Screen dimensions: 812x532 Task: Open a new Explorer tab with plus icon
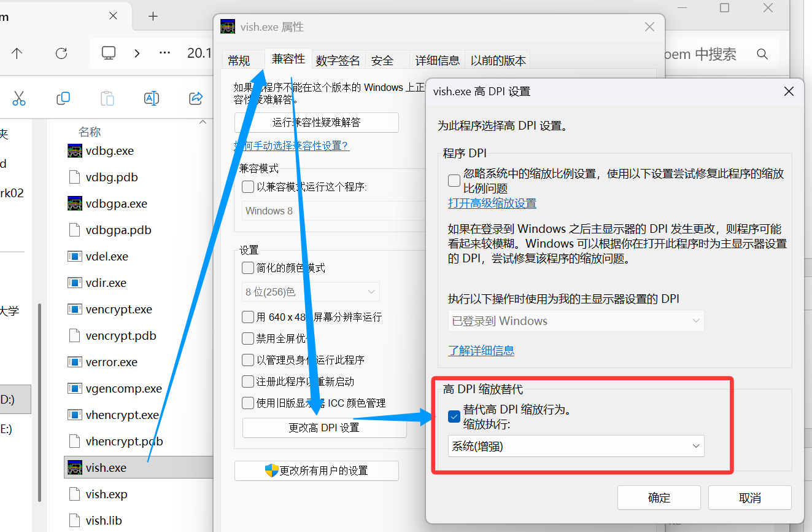pos(153,16)
